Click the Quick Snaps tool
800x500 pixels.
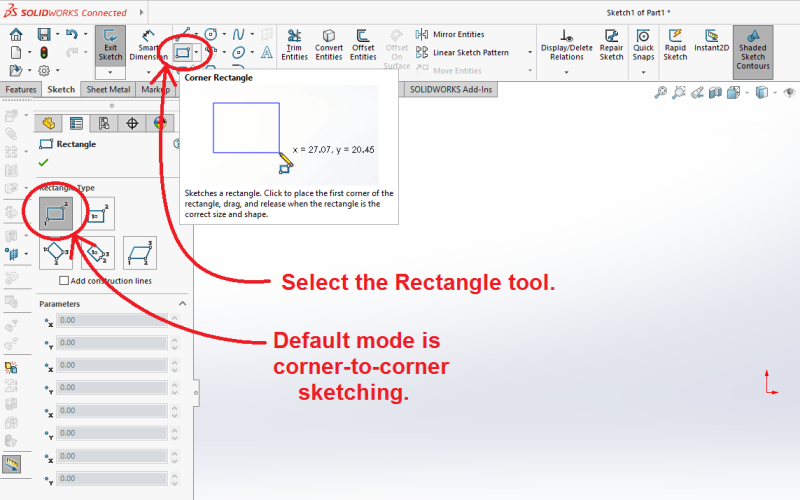[x=643, y=44]
